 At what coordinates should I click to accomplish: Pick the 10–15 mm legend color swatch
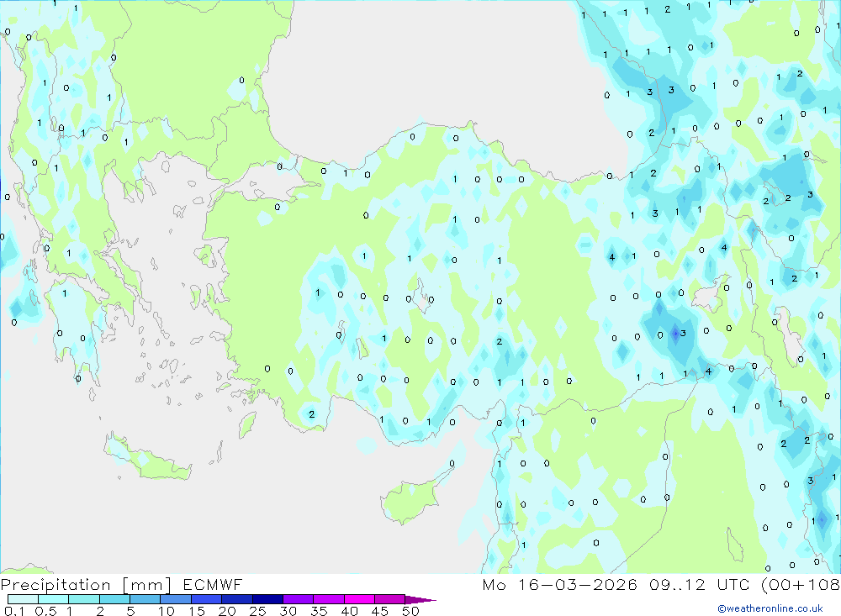click(x=176, y=599)
